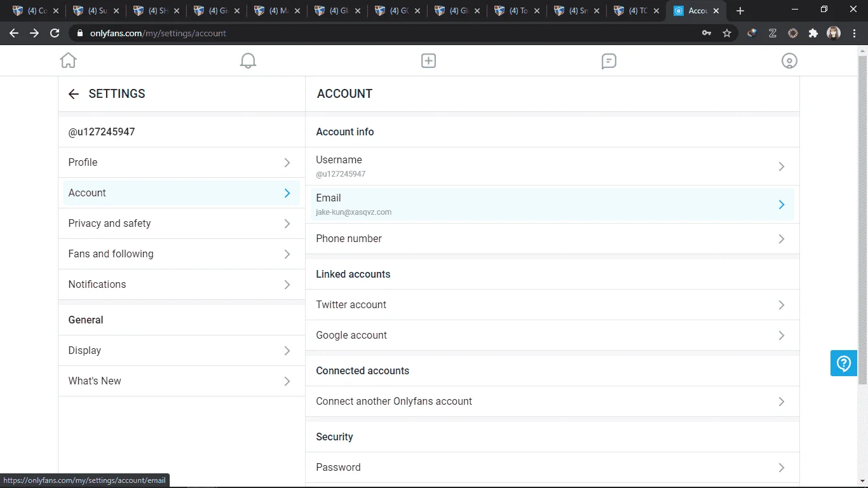Open the Password security setting

click(x=552, y=468)
